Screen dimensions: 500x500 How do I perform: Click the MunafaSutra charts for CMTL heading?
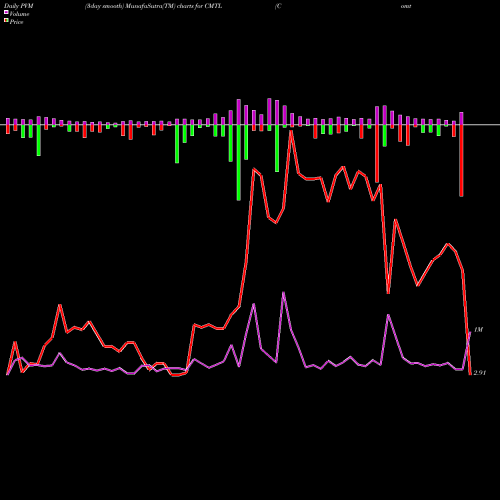point(153,6)
